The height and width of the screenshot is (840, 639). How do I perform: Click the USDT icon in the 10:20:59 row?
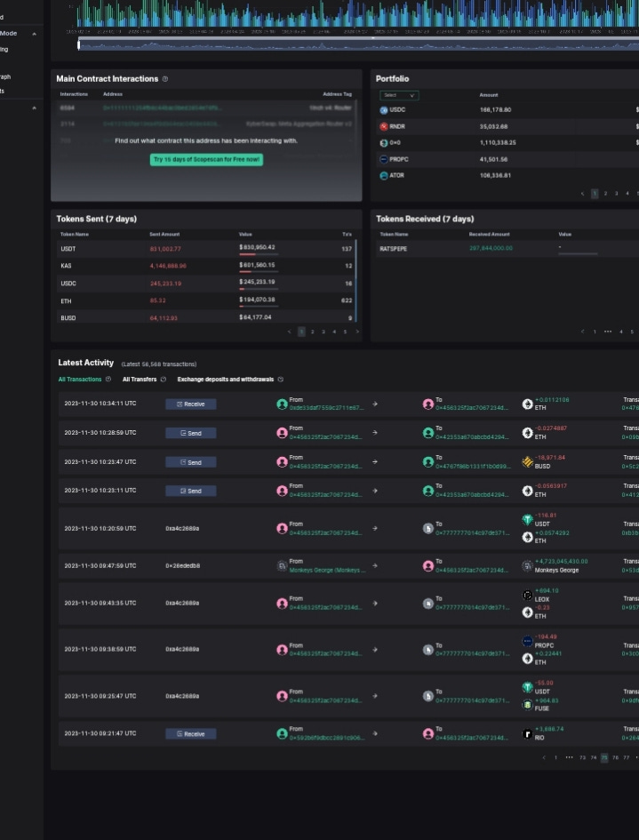coord(528,520)
